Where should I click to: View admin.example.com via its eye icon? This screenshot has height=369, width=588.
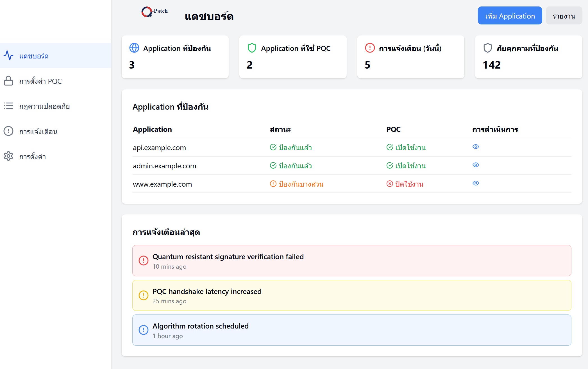(476, 165)
